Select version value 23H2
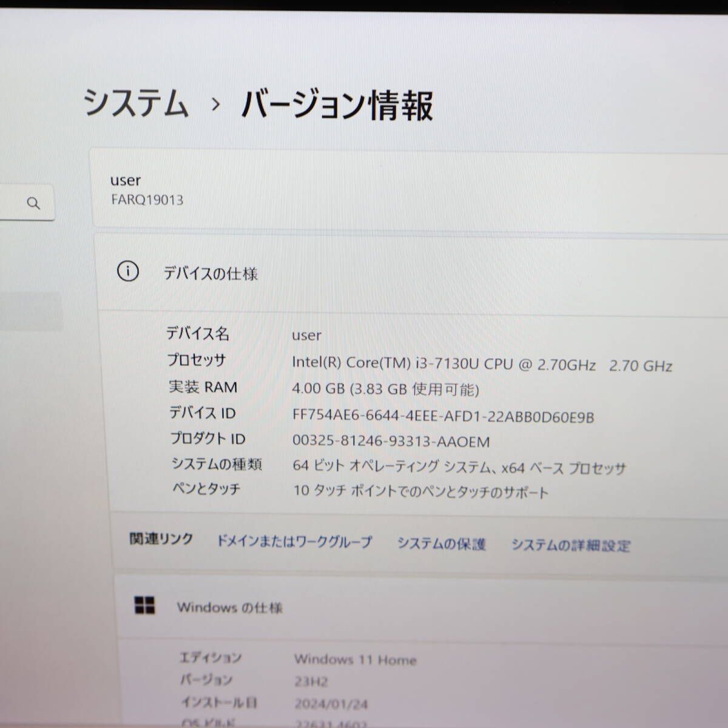This screenshot has height=728, width=728. point(311,681)
